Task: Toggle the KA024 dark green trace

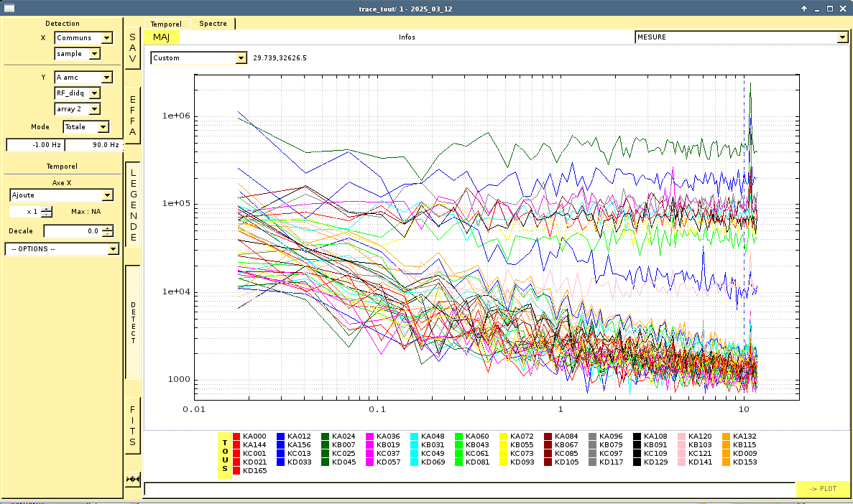Action: (326, 437)
